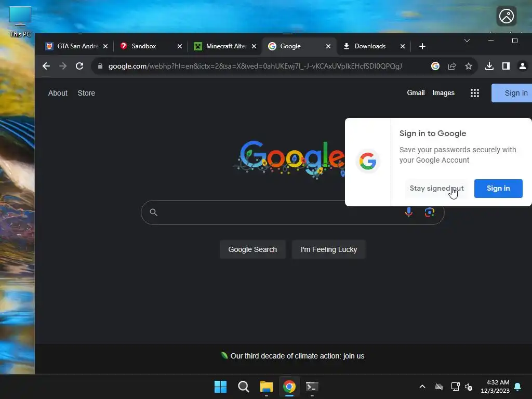Click the forward navigation arrow

coord(63,66)
